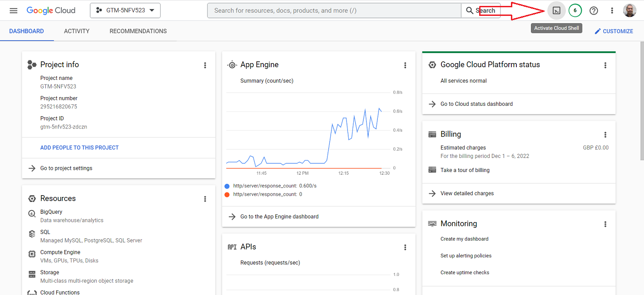The image size is (644, 295).
Task: Click Add People to This Project
Action: (x=79, y=147)
